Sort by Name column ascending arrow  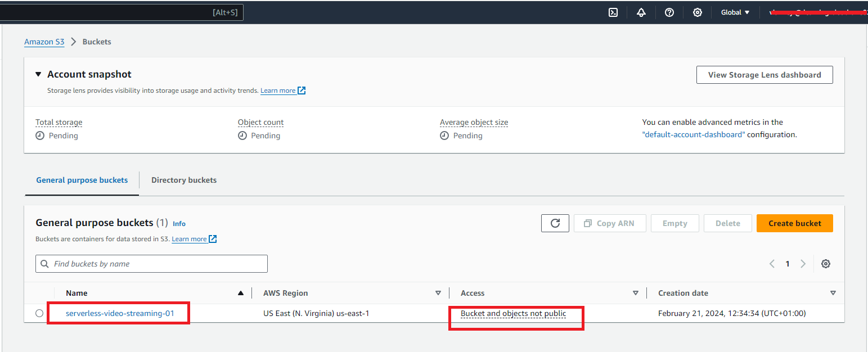point(241,293)
